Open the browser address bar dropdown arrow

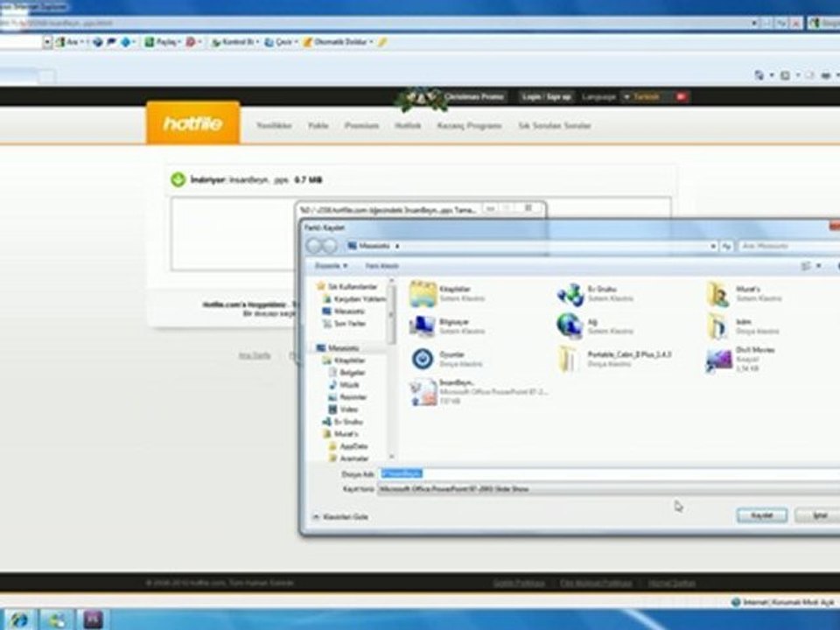(x=753, y=23)
